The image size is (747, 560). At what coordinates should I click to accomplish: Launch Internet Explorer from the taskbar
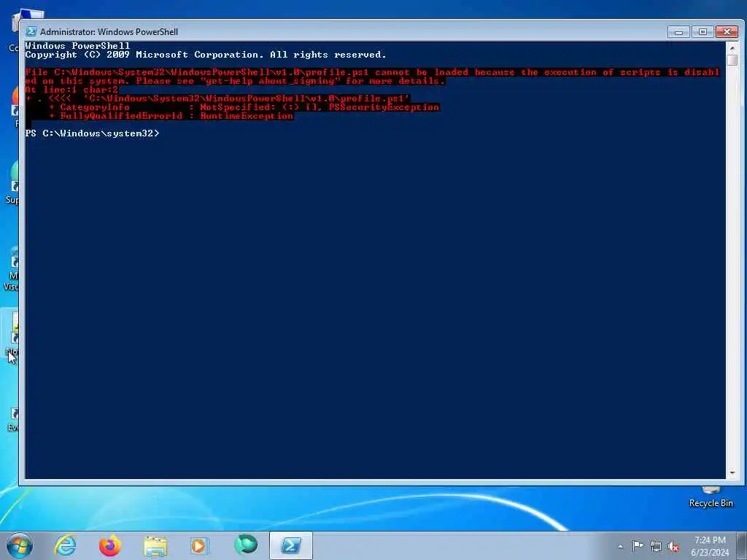tap(65, 545)
